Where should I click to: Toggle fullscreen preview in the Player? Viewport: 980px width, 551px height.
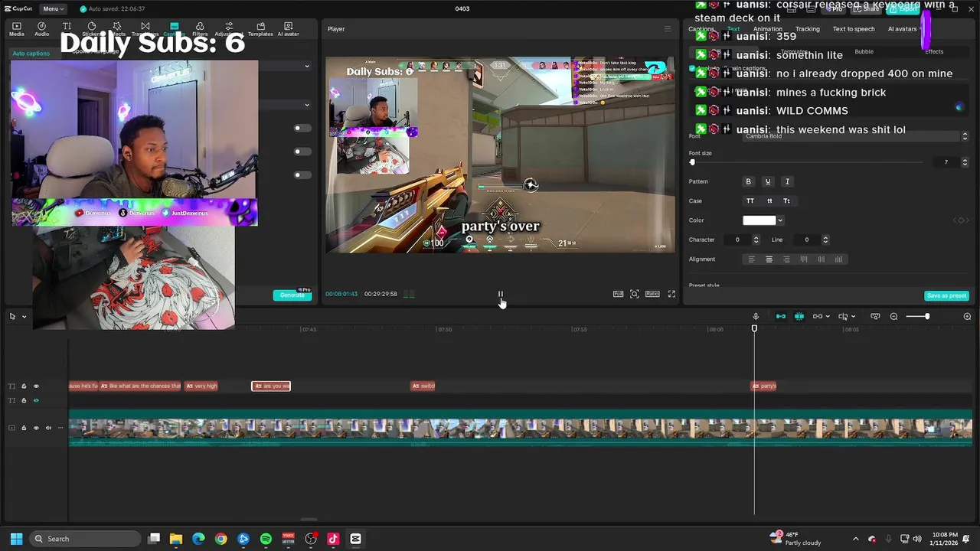pos(671,294)
